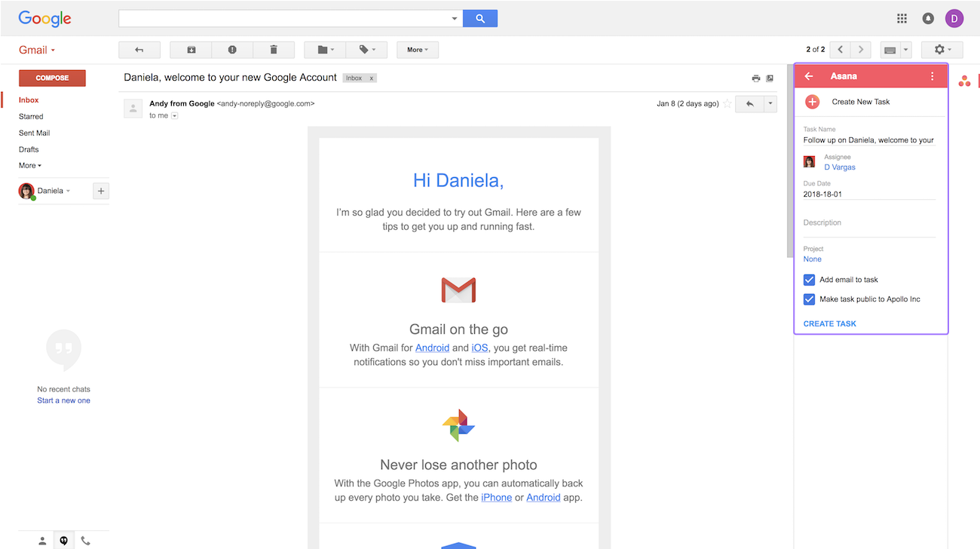Open the notifications bell
Screen dimensions: 980x549
click(928, 18)
